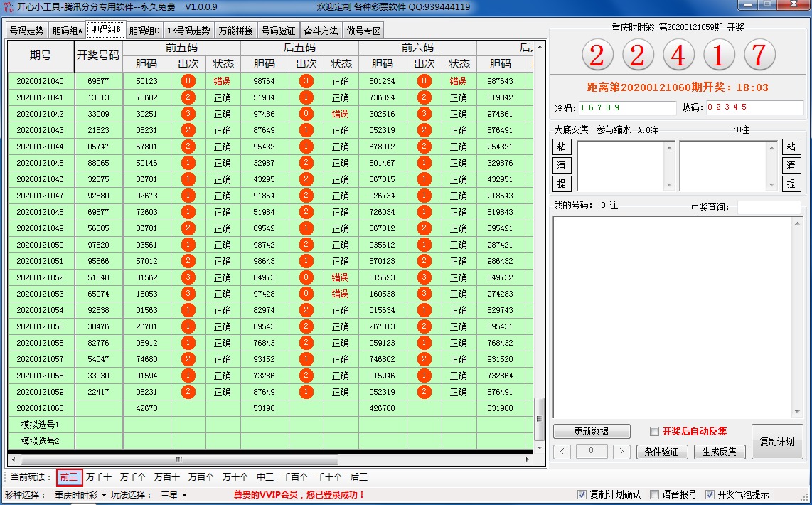Enable 开奖后自动反集 checkbox
This screenshot has width=812, height=505.
(655, 431)
